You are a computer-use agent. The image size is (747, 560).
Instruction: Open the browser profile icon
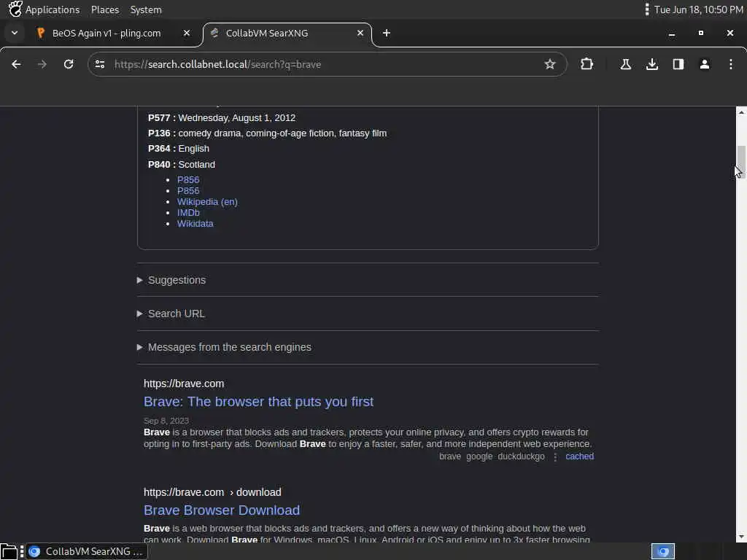coord(704,64)
